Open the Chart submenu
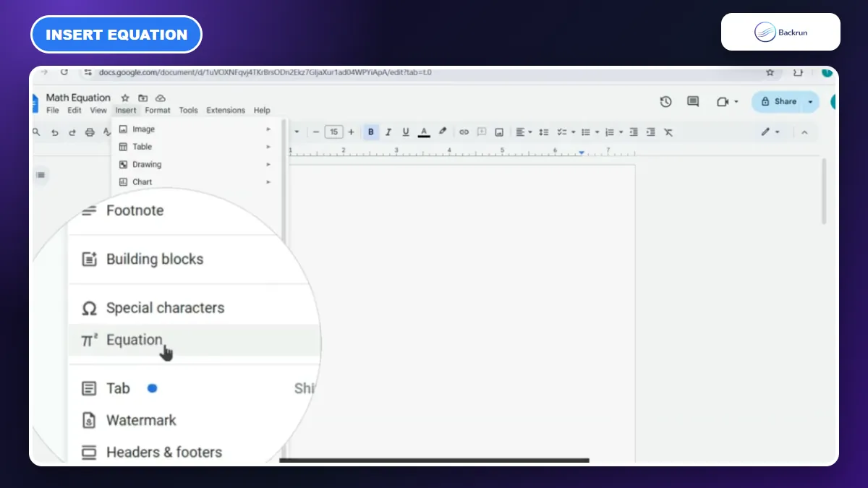 point(195,182)
